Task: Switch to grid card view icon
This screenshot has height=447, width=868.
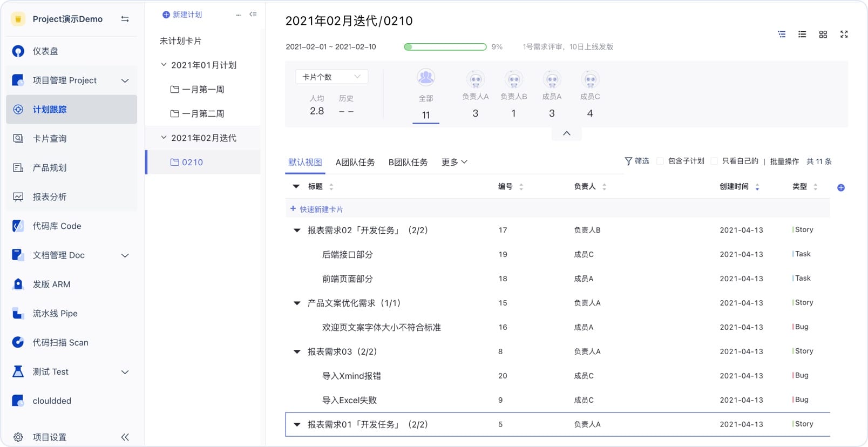Action: pos(823,35)
